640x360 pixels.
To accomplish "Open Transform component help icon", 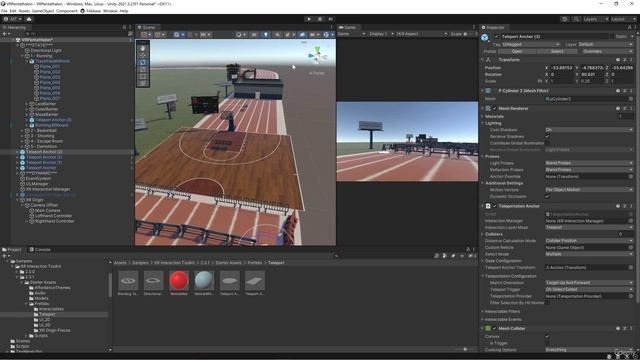I will click(x=618, y=60).
